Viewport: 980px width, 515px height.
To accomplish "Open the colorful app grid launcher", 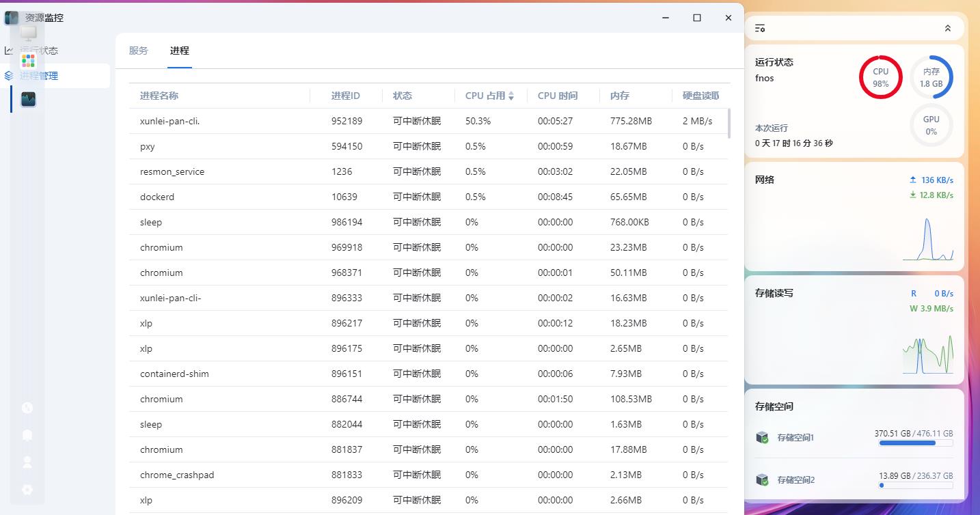I will tap(28, 61).
